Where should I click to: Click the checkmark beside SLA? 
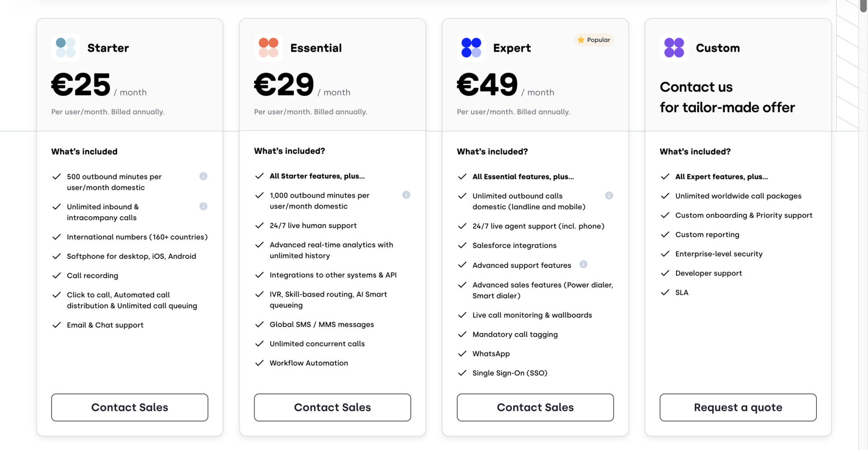click(665, 292)
